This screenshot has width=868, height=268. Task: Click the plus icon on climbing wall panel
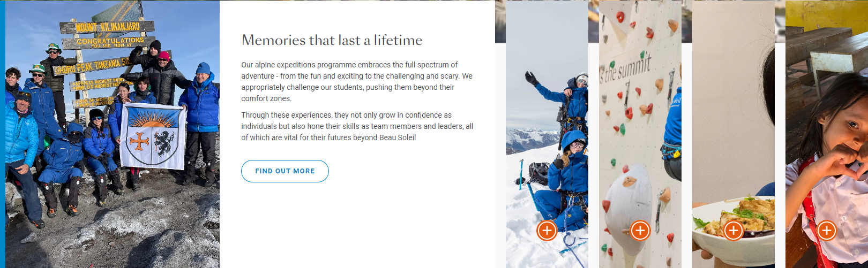[640, 231]
